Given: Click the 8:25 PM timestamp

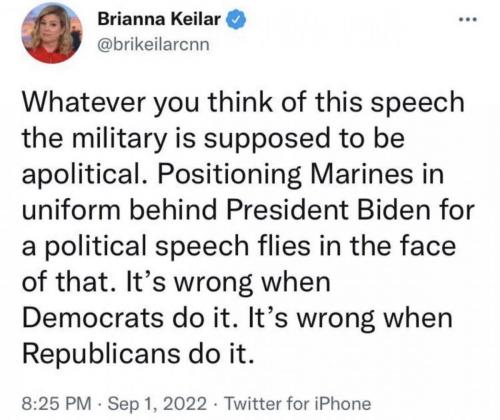Looking at the screenshot, I should coord(56,404).
